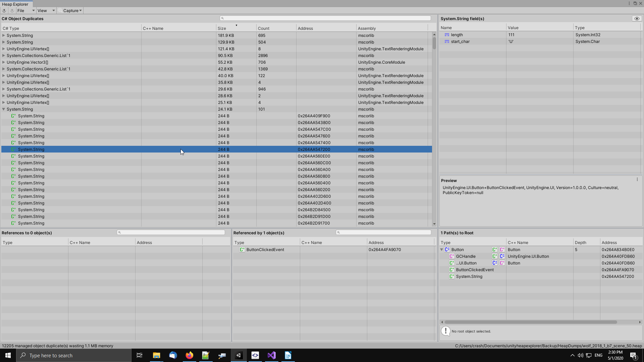Click the managed icon beside ButtonClickedEvent in Referenced by list
The image size is (644, 362).
(241, 250)
